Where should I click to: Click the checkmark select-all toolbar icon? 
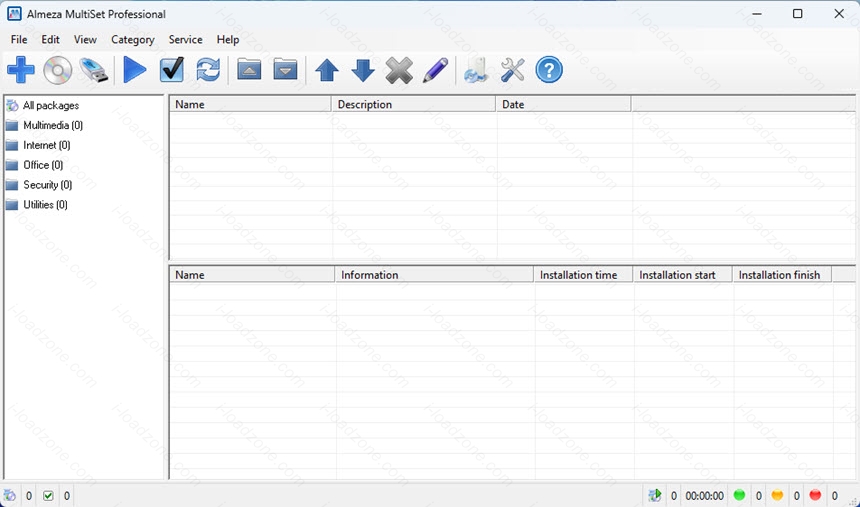pyautogui.click(x=172, y=70)
